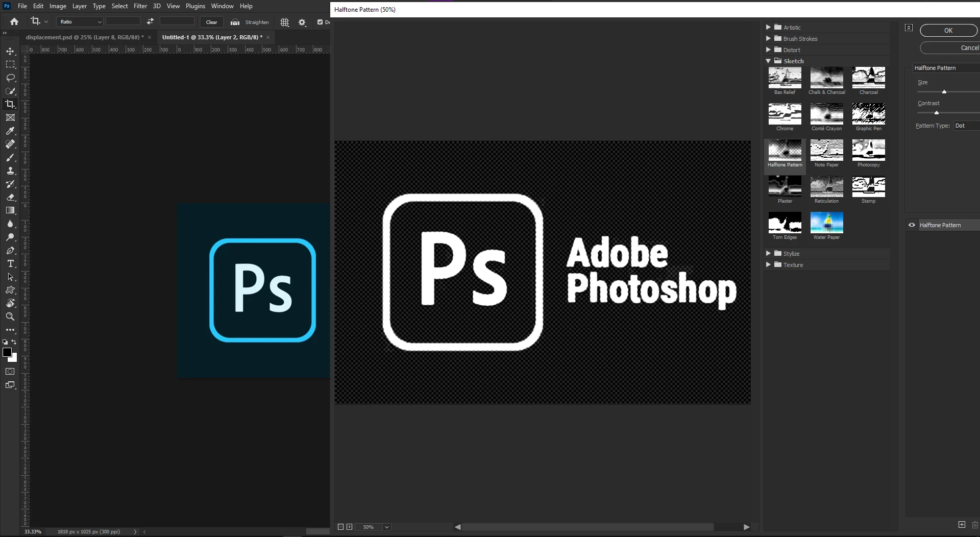
Task: Select the Eraser tool
Action: click(10, 197)
